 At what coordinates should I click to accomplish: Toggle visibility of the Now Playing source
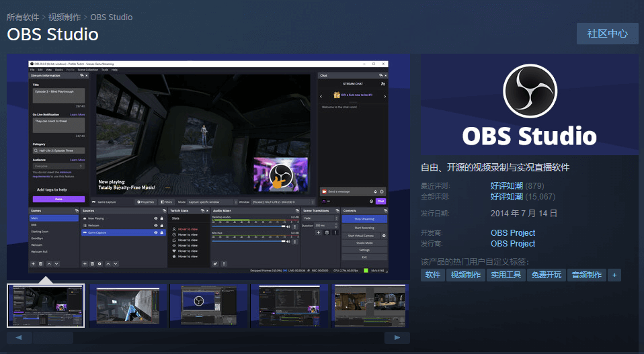pyautogui.click(x=156, y=218)
